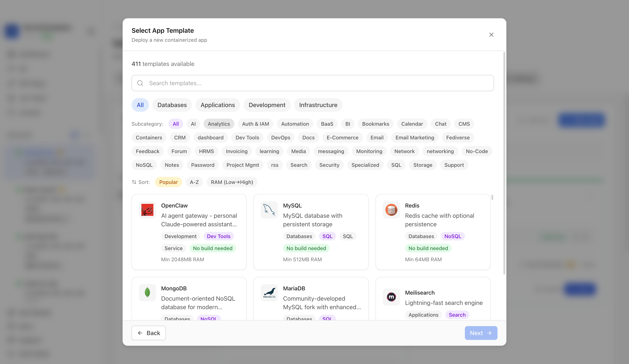Viewport: 629px width, 364px height.
Task: Choose the Redis template card title
Action: pos(412,206)
